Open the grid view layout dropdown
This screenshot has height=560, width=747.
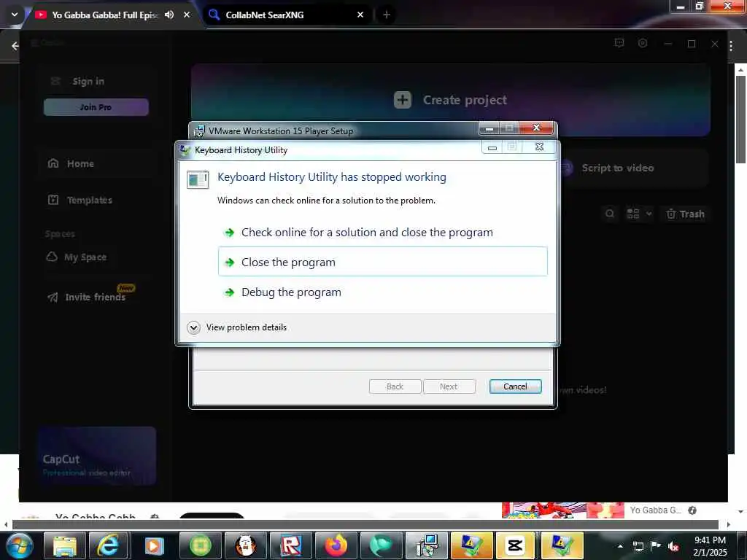[639, 214]
